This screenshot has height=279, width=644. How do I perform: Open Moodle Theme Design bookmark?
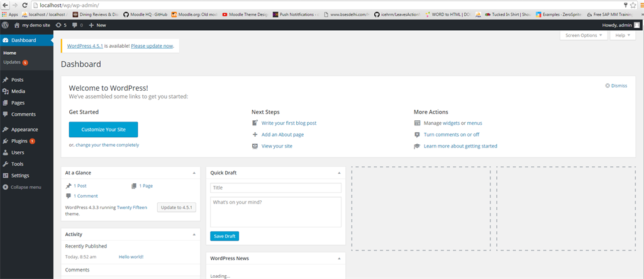tap(245, 14)
